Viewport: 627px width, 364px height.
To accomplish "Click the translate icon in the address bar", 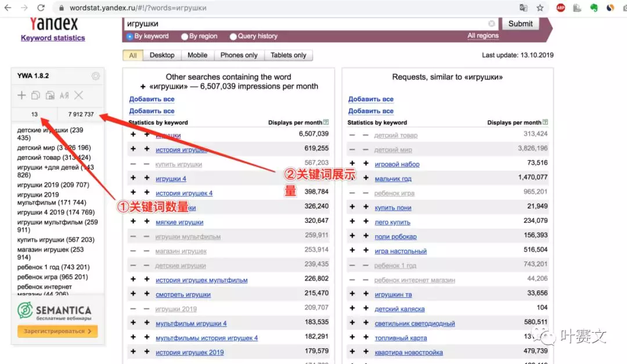I will (523, 8).
